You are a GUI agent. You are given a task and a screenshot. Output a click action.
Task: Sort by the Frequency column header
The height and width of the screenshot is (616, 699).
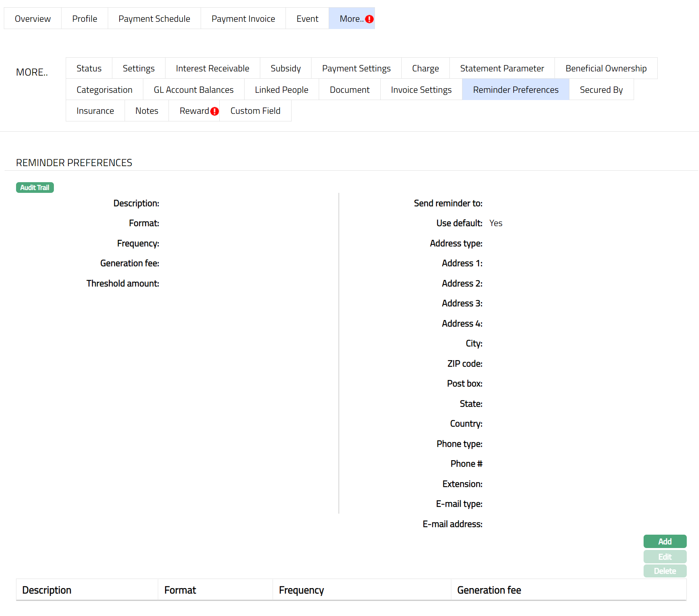click(x=301, y=590)
